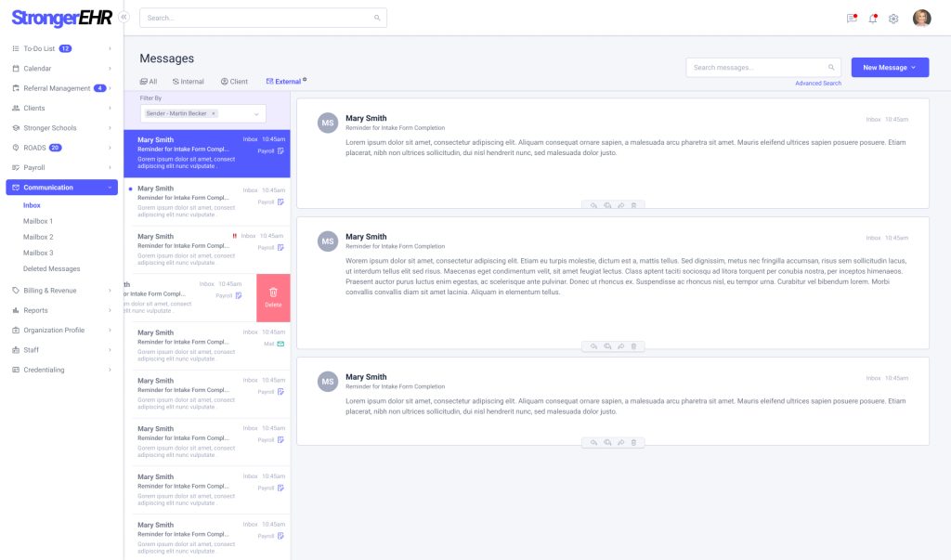Open settings via the gear icon
This screenshot has width=951, height=560.
coord(893,19)
